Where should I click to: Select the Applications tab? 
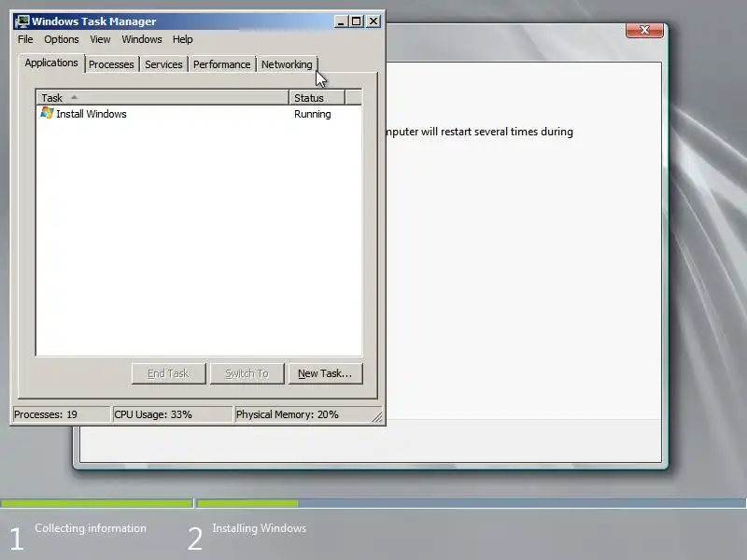(x=51, y=63)
